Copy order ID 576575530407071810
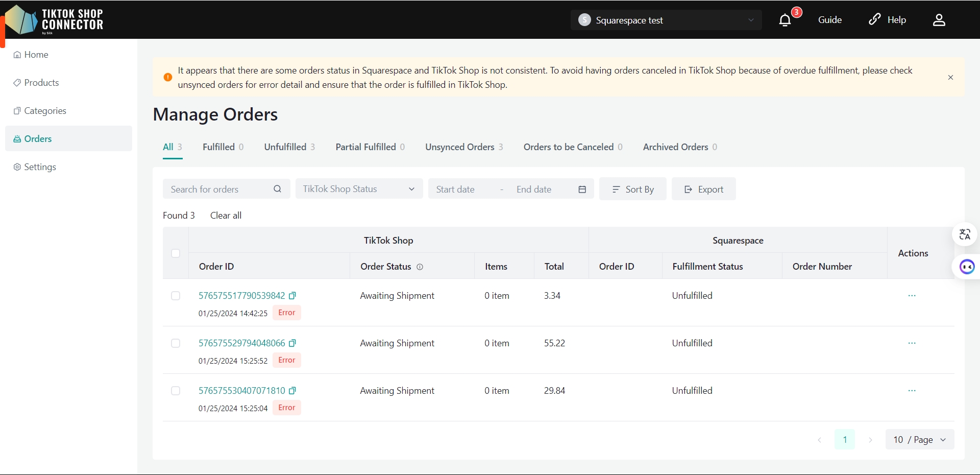The height and width of the screenshot is (475, 980). tap(292, 391)
